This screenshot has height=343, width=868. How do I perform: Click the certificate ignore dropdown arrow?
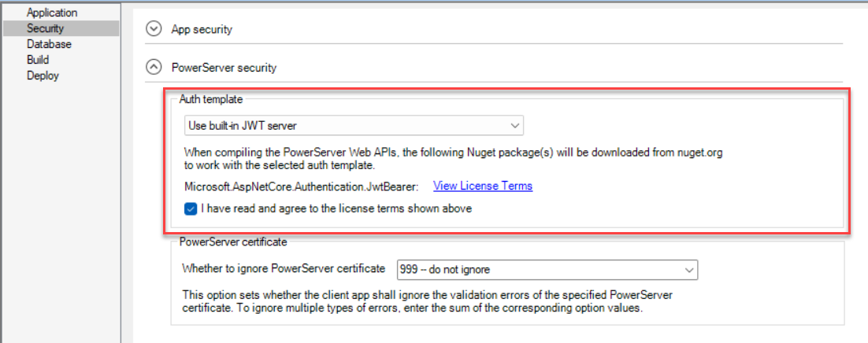tap(689, 269)
